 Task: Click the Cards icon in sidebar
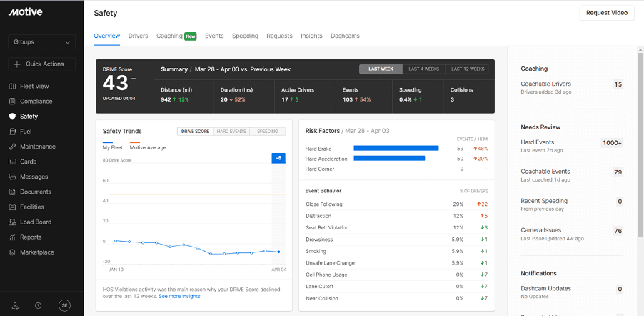pyautogui.click(x=12, y=162)
